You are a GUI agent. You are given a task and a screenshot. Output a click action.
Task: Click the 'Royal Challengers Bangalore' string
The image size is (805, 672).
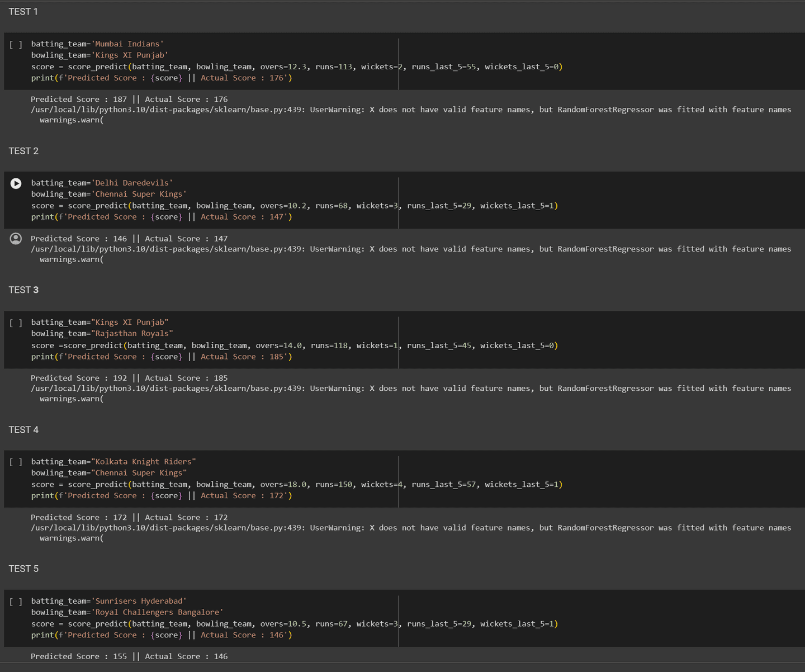(157, 612)
